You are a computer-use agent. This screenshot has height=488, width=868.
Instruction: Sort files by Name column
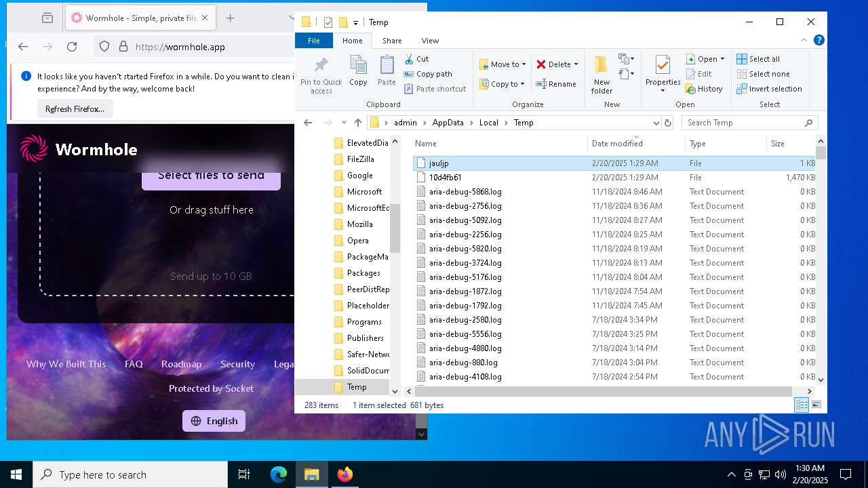499,143
